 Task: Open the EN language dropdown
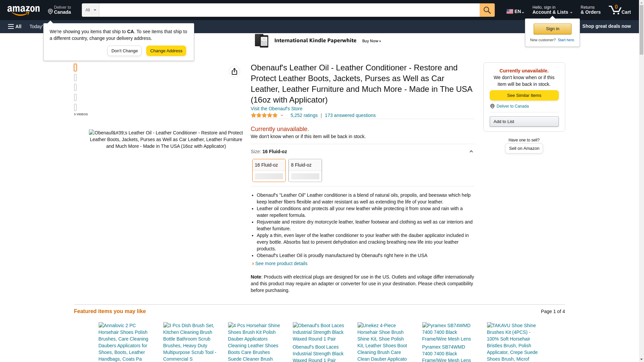(515, 11)
